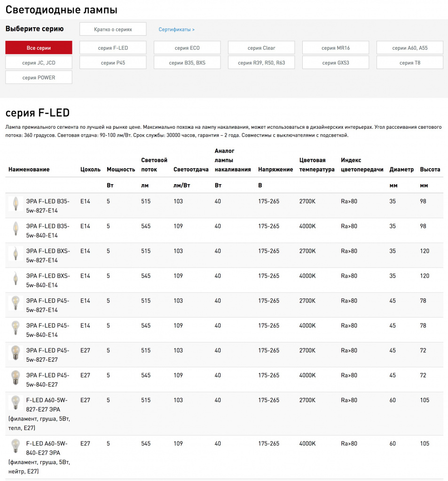Click the "Напряжение" column header
Viewport: 448px width, 481px height.
[276, 169]
